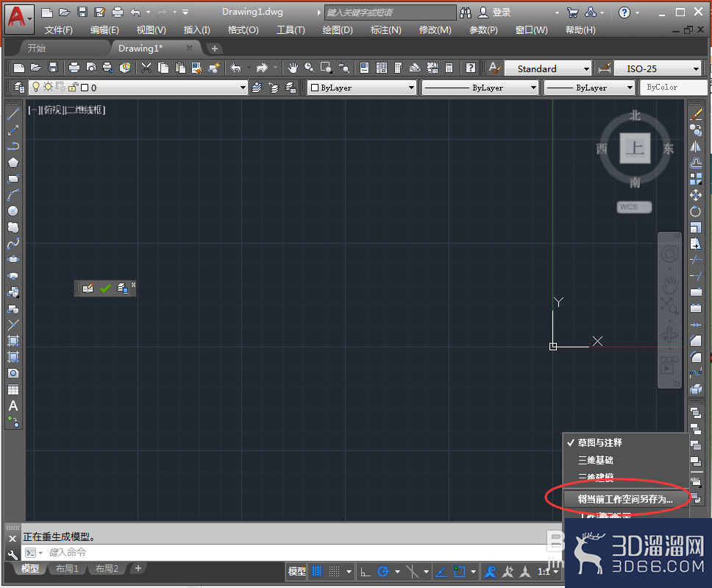This screenshot has height=588, width=712.
Task: Toggle ortho mode in status bar
Action: (366, 572)
